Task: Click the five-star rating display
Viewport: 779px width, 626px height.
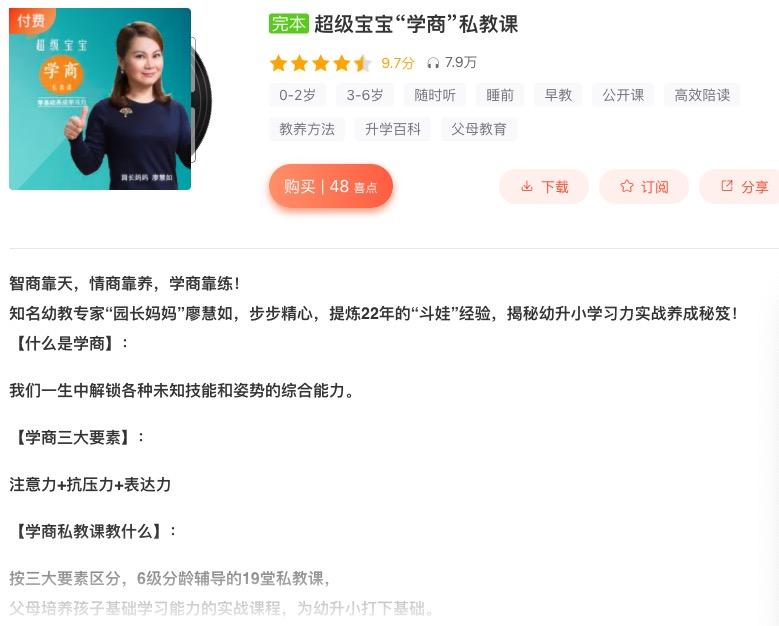Action: click(x=320, y=63)
